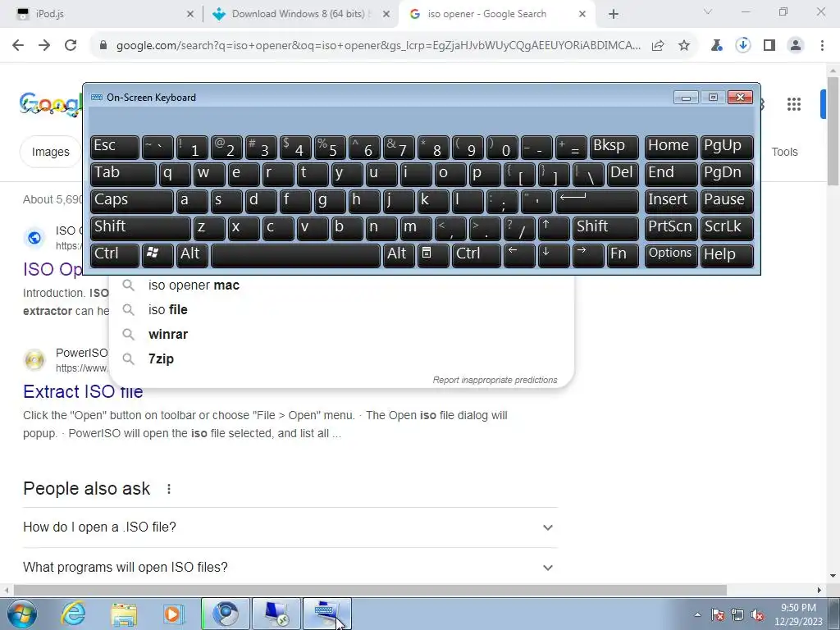Open the Tools search option
This screenshot has height=630, width=840.
(x=785, y=152)
